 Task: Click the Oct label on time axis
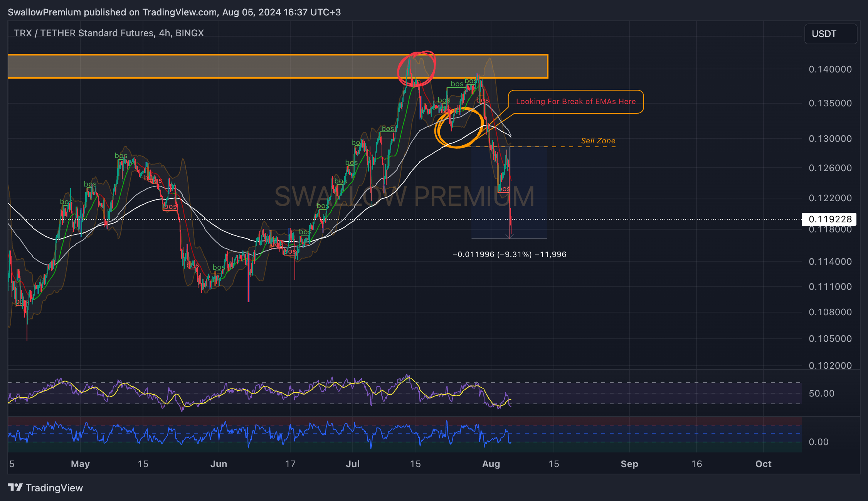(764, 464)
